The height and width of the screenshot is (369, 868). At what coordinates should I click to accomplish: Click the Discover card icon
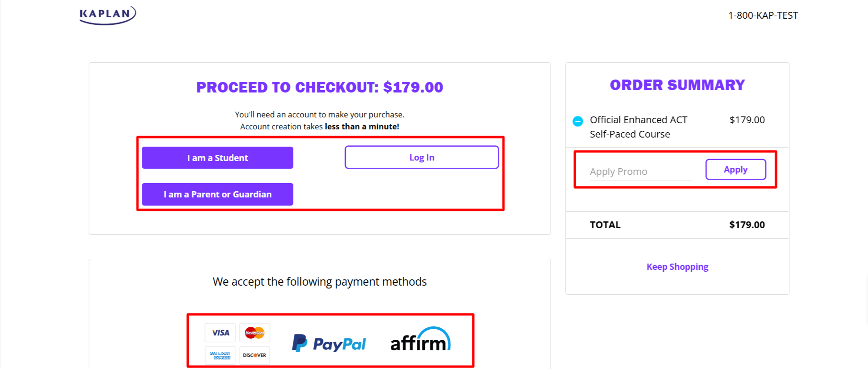pyautogui.click(x=254, y=355)
